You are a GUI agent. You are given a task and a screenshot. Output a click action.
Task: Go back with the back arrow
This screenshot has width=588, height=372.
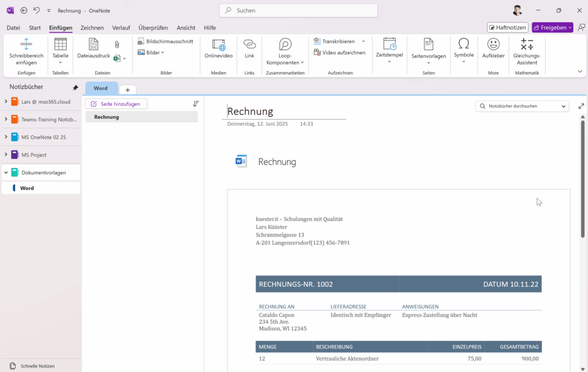24,10
